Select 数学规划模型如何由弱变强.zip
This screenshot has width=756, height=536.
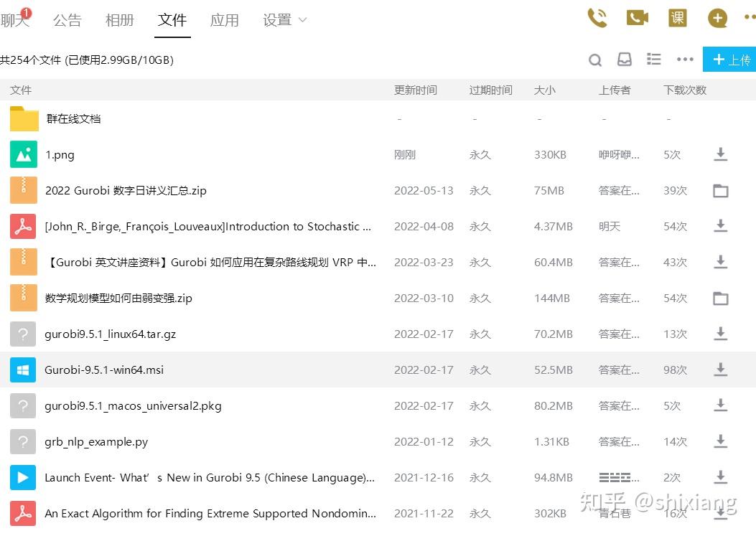pyautogui.click(x=118, y=298)
